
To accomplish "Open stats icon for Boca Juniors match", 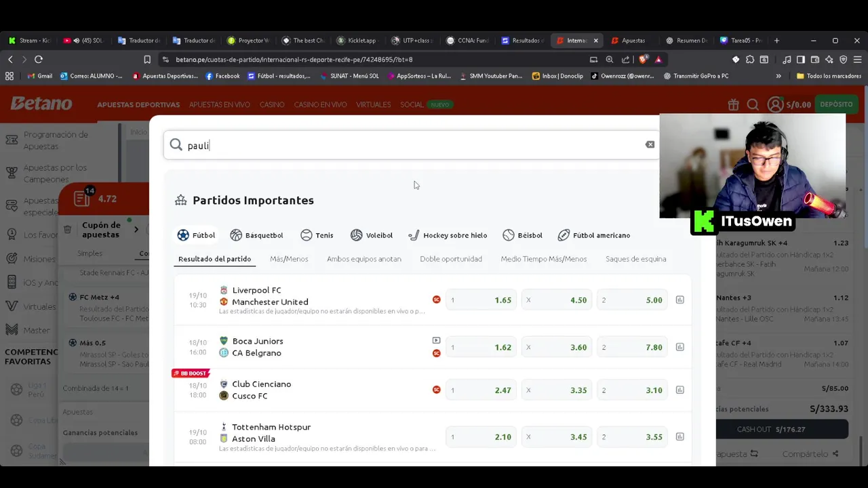I will (679, 347).
